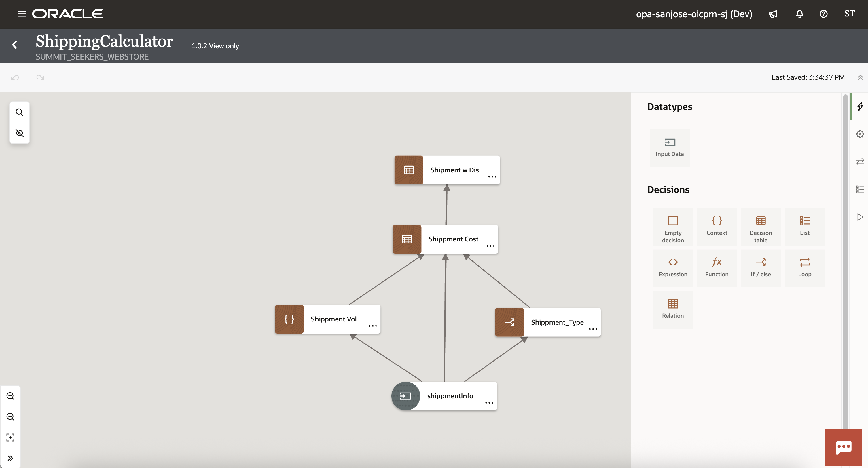Switch to the list view side tab
868x468 pixels.
[x=860, y=189]
